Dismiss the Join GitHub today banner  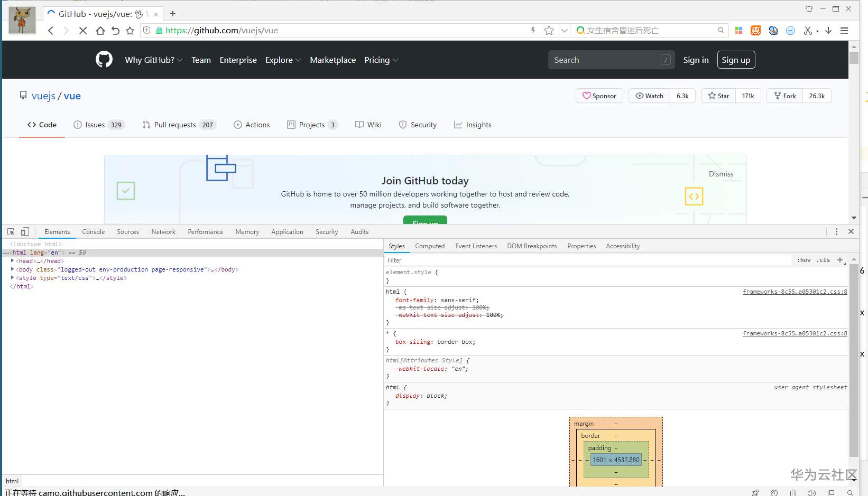tap(721, 174)
